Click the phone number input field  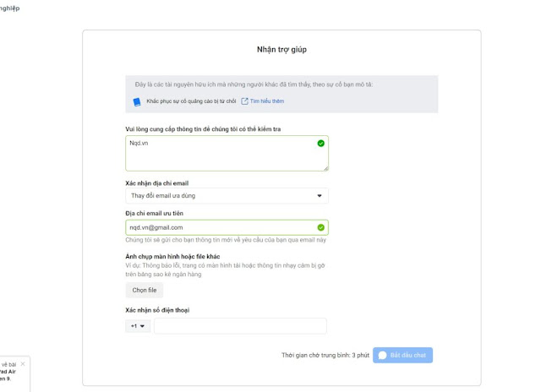click(240, 326)
